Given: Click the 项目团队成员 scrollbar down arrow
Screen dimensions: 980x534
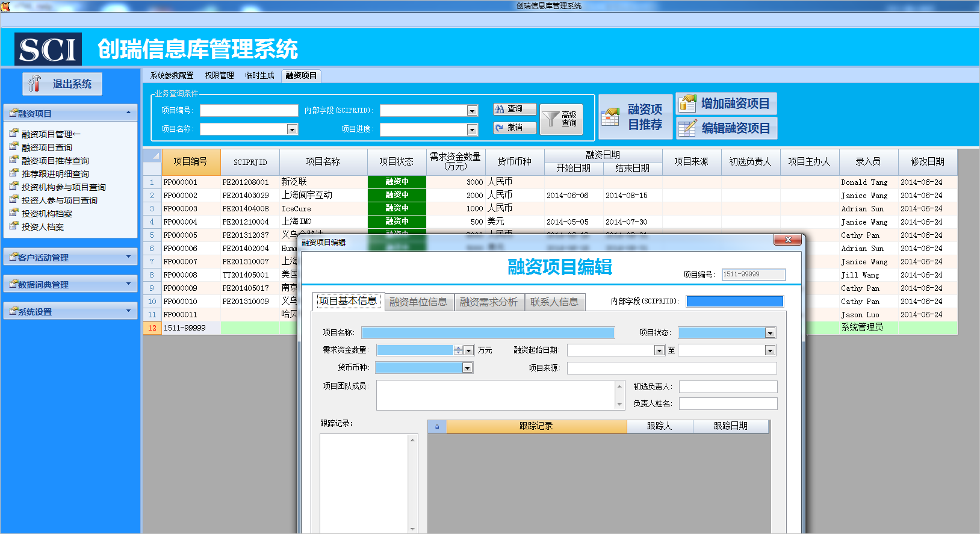Looking at the screenshot, I should click(x=619, y=405).
